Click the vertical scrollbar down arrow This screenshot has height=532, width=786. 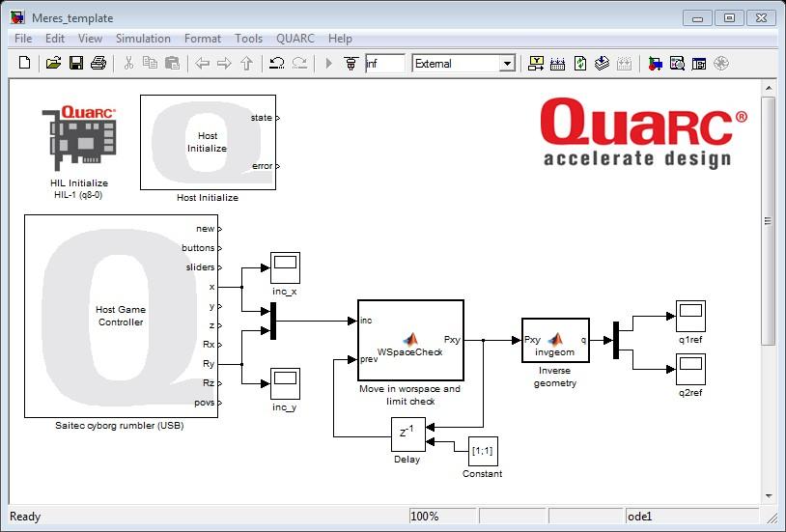coord(769,496)
